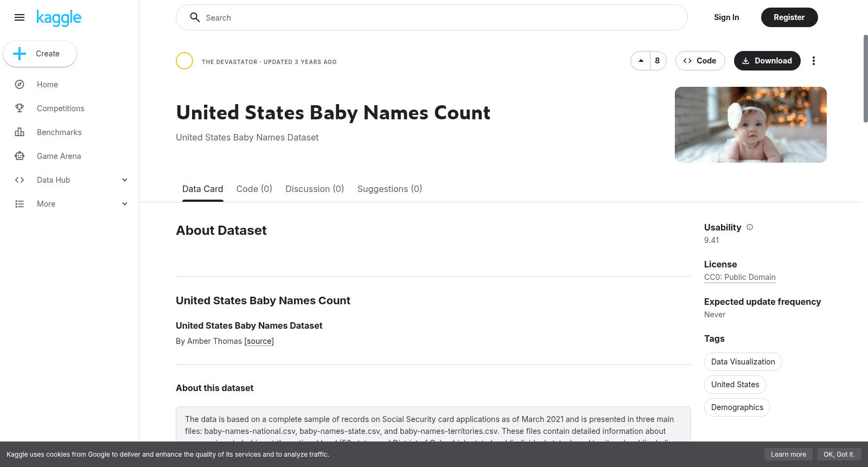868x467 pixels.
Task: Click the Create button
Action: pos(40,54)
